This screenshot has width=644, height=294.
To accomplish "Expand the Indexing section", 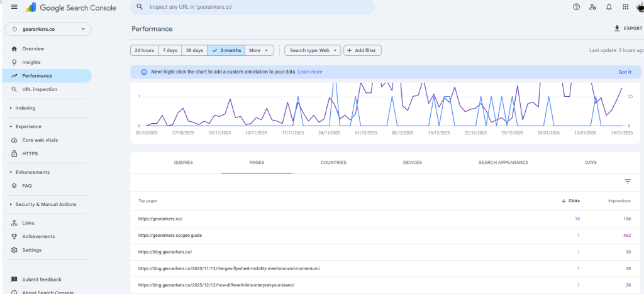I will tap(25, 108).
